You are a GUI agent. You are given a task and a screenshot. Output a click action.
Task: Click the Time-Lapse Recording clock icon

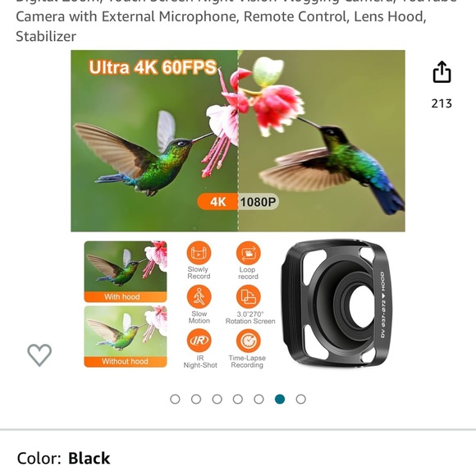tap(249, 341)
